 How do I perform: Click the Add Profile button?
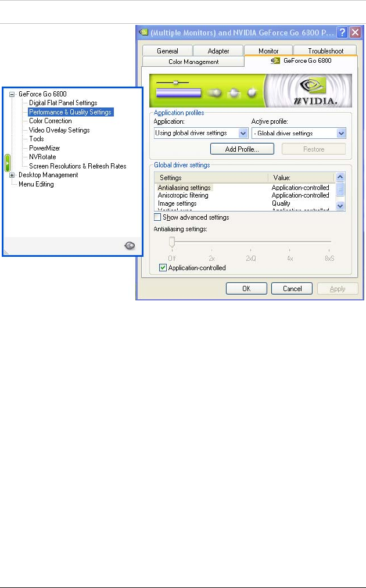(242, 149)
